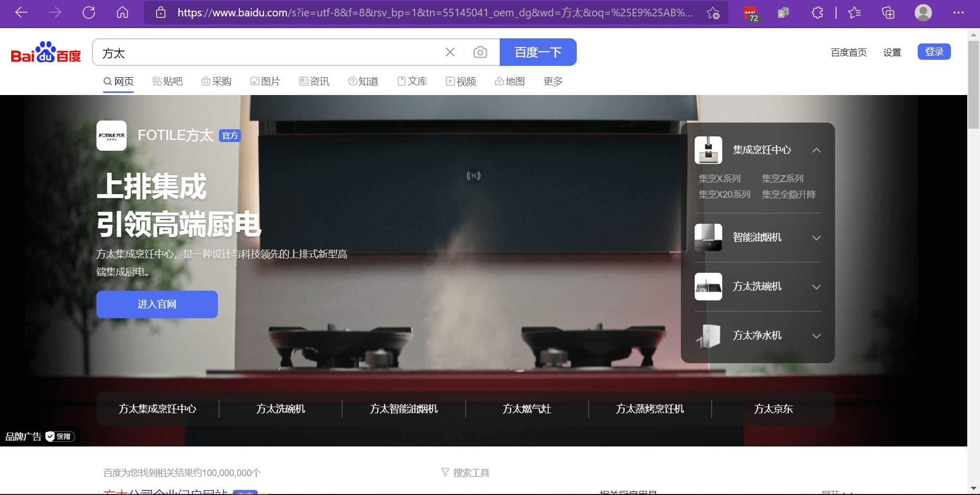
Task: Click the 官方 badge next to FOTILE方太
Action: coord(230,135)
